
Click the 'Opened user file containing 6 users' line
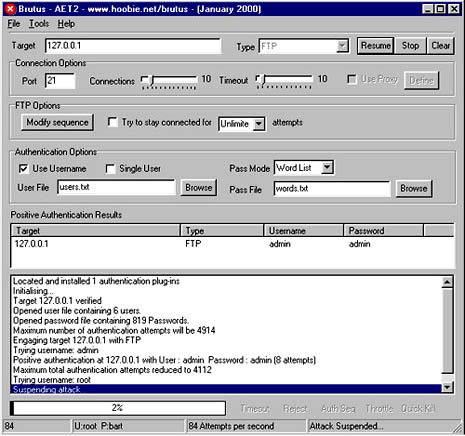77,311
